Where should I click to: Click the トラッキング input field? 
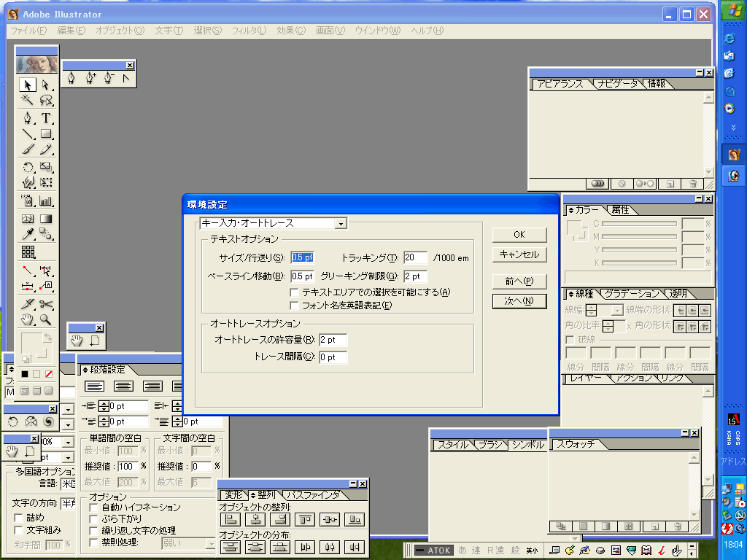coord(414,257)
